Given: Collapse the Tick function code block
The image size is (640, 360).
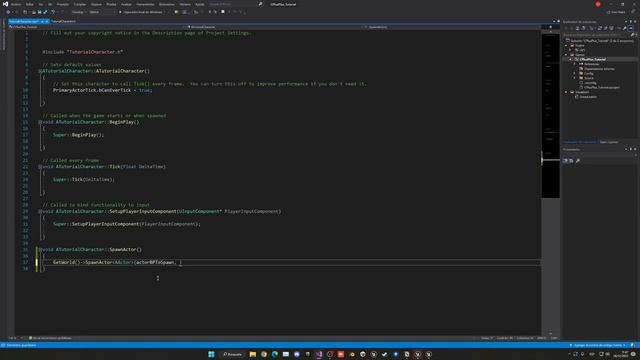Looking at the screenshot, I should [x=40, y=167].
